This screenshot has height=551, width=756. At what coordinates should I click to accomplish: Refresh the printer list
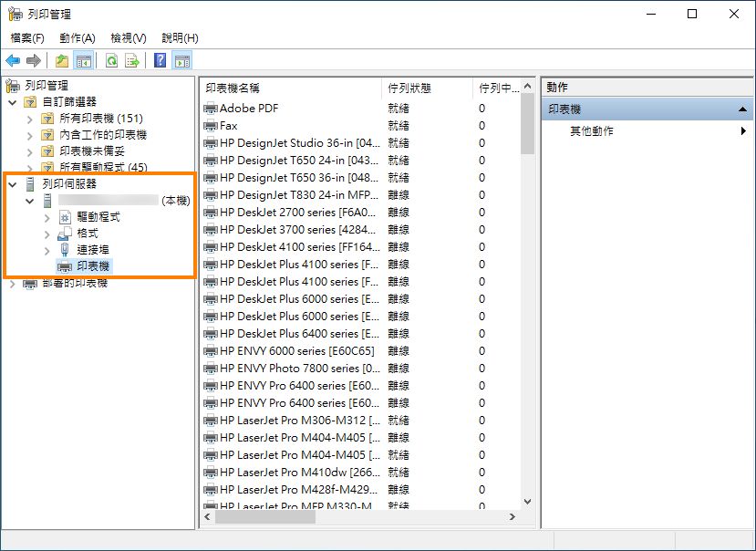pyautogui.click(x=110, y=60)
